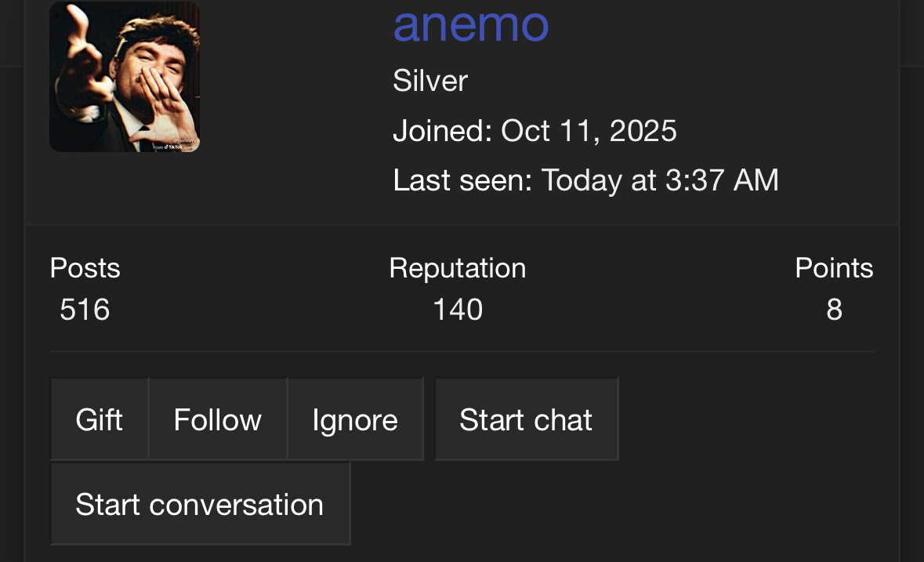Viewport: 924px width, 562px height.
Task: Click the Start conversation button
Action: (x=201, y=504)
